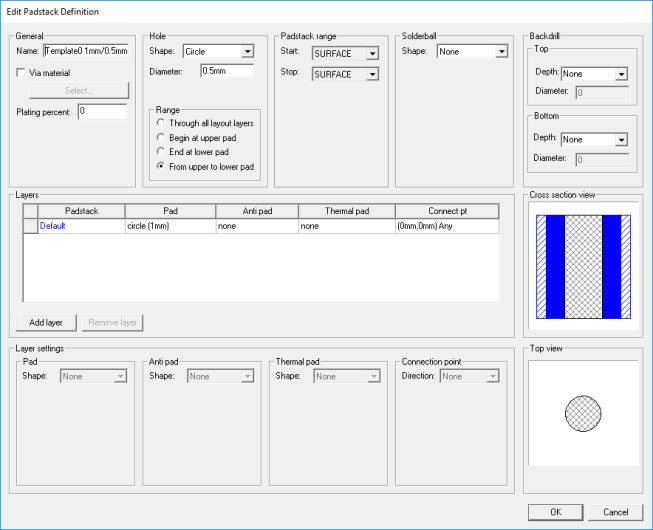Open Padstack range Stop dropdown
The height and width of the screenshot is (530, 653).
coord(372,75)
